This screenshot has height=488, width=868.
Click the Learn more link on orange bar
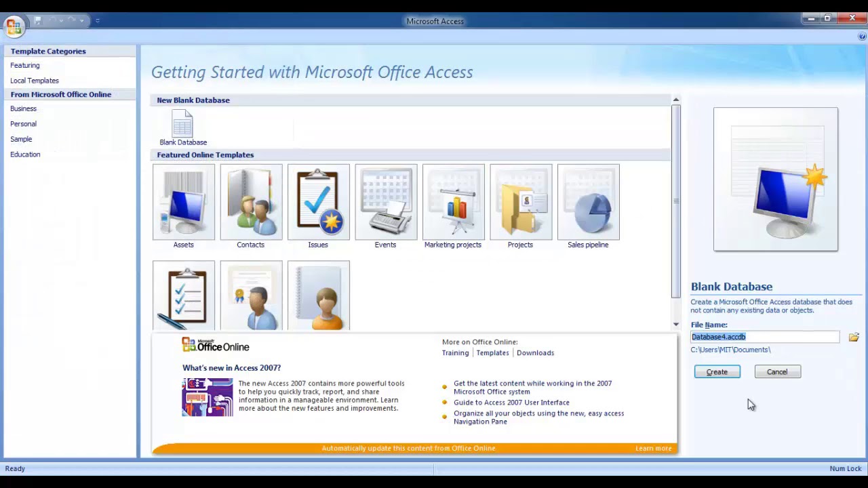pyautogui.click(x=653, y=449)
